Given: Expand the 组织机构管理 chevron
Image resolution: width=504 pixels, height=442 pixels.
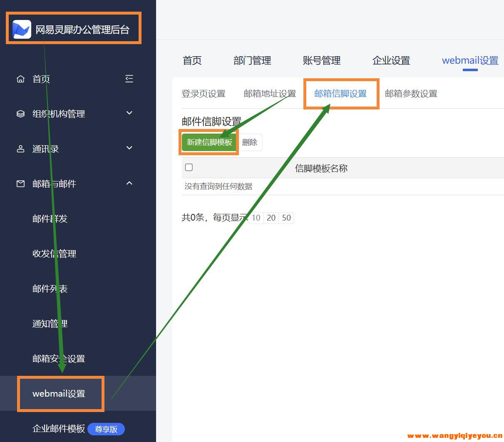Looking at the screenshot, I should click(129, 113).
